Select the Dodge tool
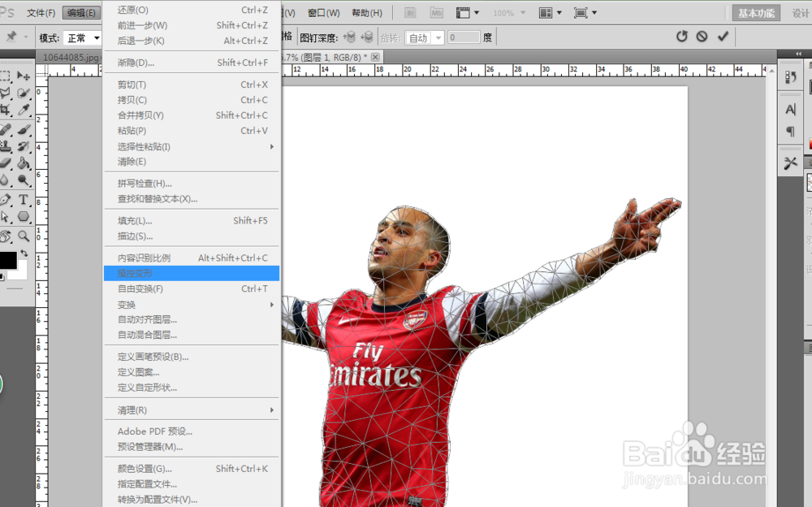The width and height of the screenshot is (812, 507). point(24,180)
